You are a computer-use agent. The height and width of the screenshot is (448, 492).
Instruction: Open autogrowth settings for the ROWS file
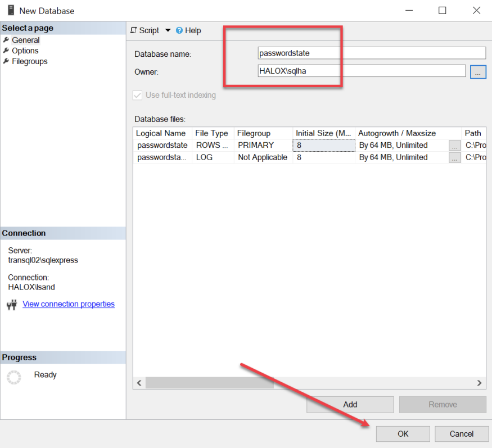[455, 146]
